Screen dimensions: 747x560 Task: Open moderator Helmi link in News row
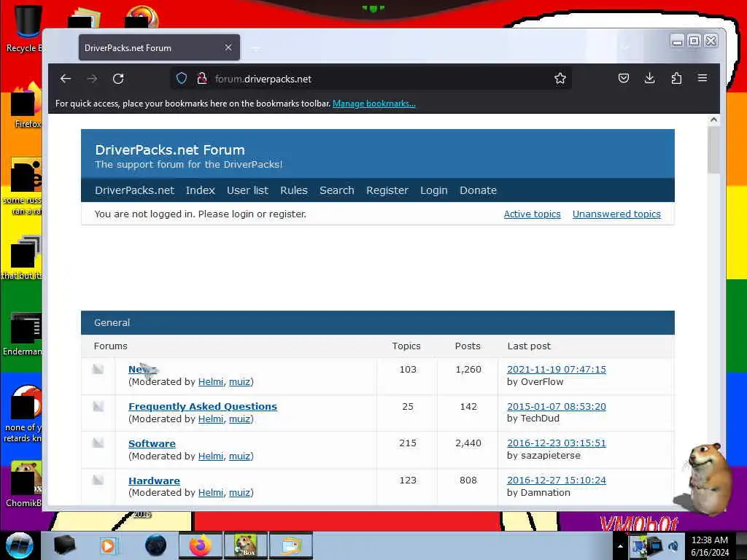[211, 382]
